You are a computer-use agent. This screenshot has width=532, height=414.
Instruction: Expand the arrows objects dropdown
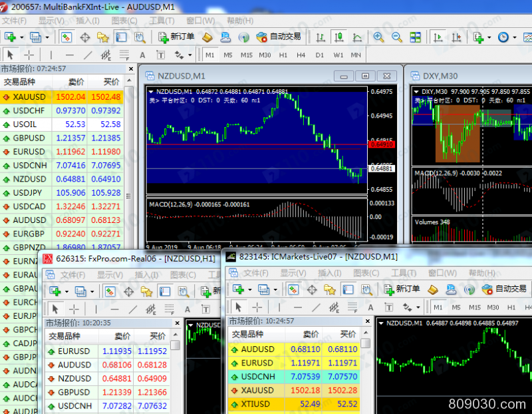tap(190, 55)
